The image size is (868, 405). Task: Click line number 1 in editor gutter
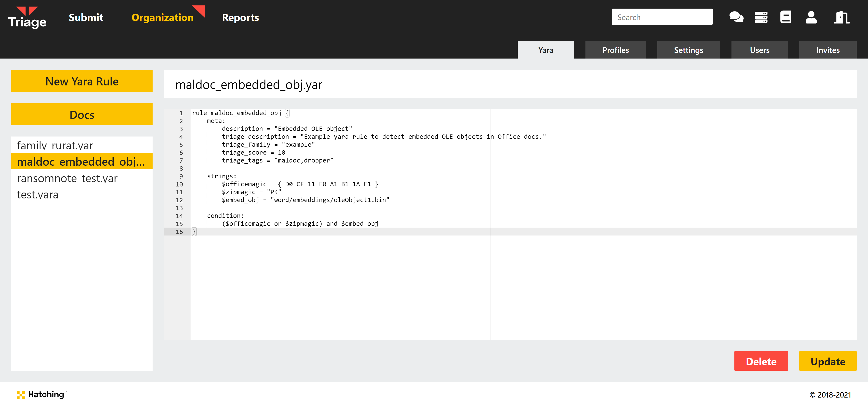[x=181, y=113]
